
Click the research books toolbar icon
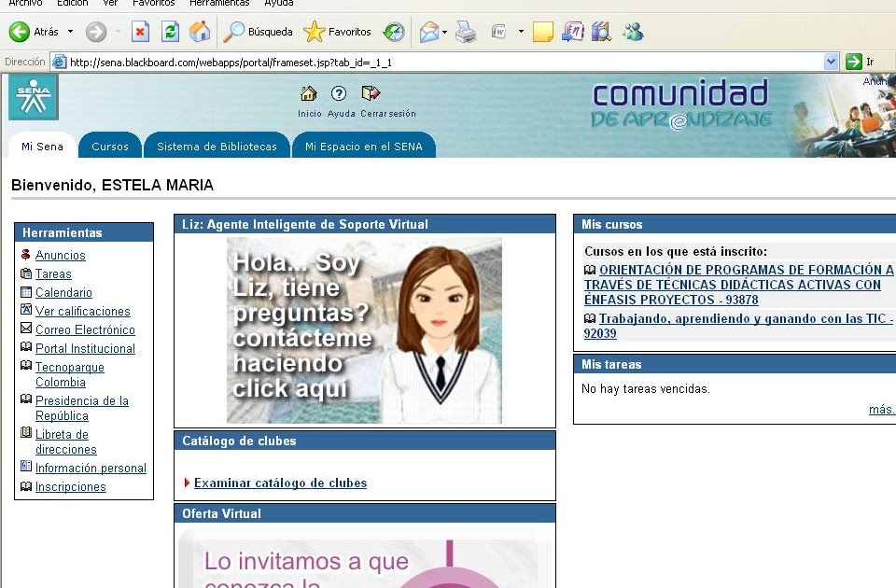602,32
